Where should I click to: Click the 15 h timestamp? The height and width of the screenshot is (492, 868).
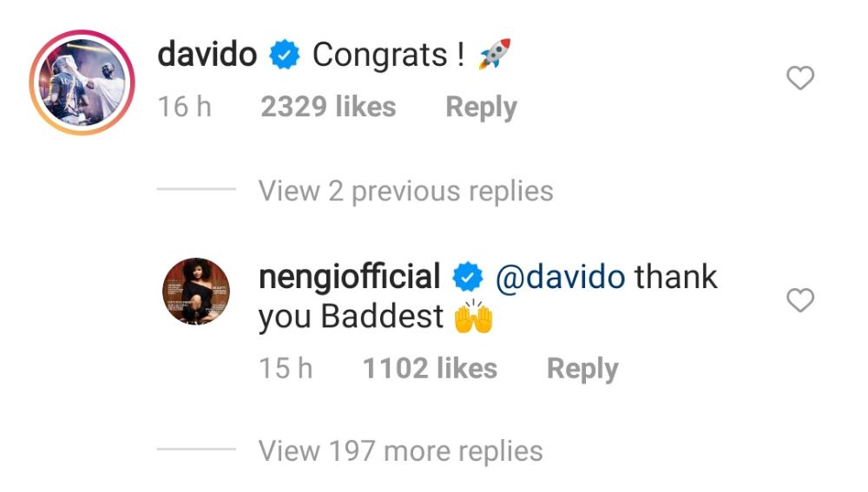pyautogui.click(x=286, y=369)
